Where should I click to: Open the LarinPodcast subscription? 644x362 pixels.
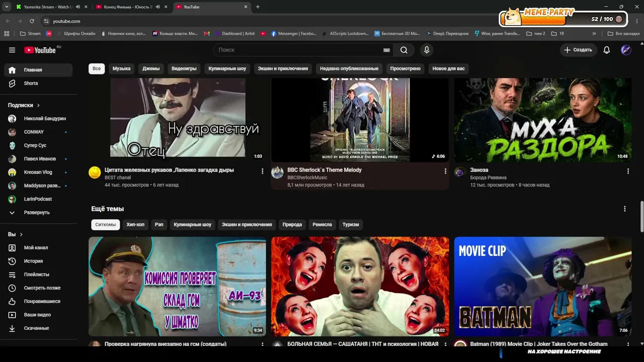coord(38,199)
